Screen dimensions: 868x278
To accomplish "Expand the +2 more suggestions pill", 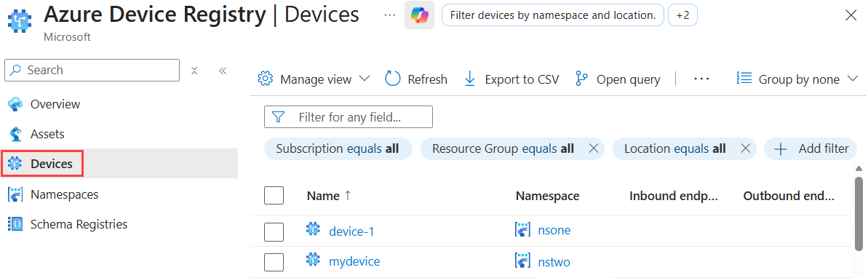I will 682,15.
